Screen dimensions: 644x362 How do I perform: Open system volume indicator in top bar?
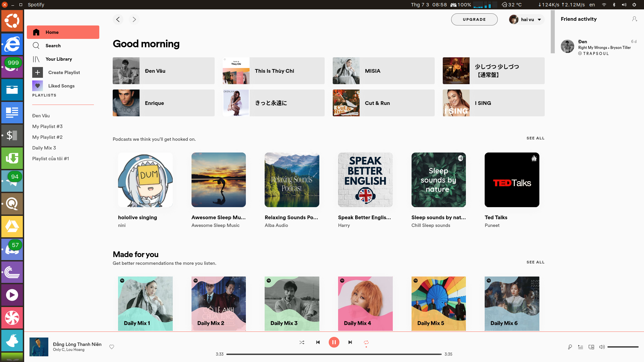point(624,5)
